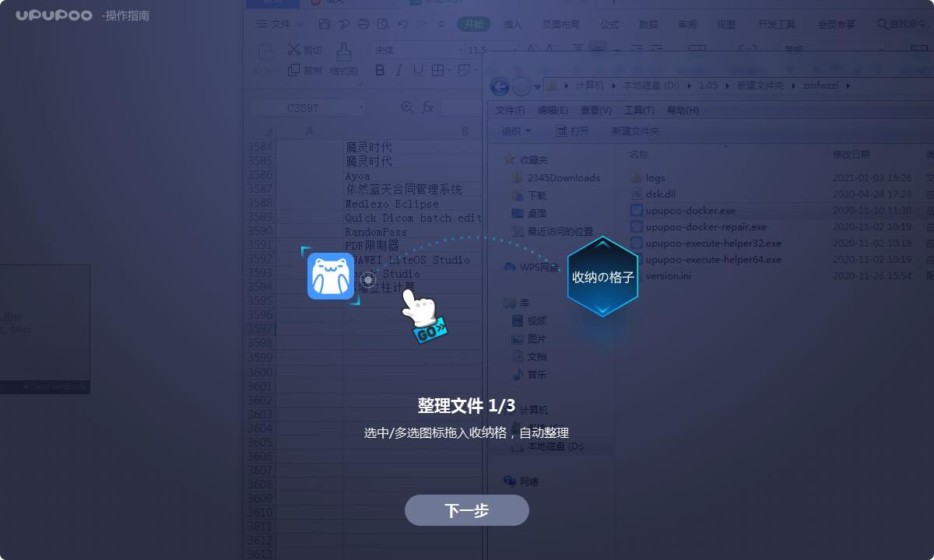Image resolution: width=934 pixels, height=560 pixels.
Task: Open the 组织 dropdown in Explorer toolbar
Action: pos(516,131)
